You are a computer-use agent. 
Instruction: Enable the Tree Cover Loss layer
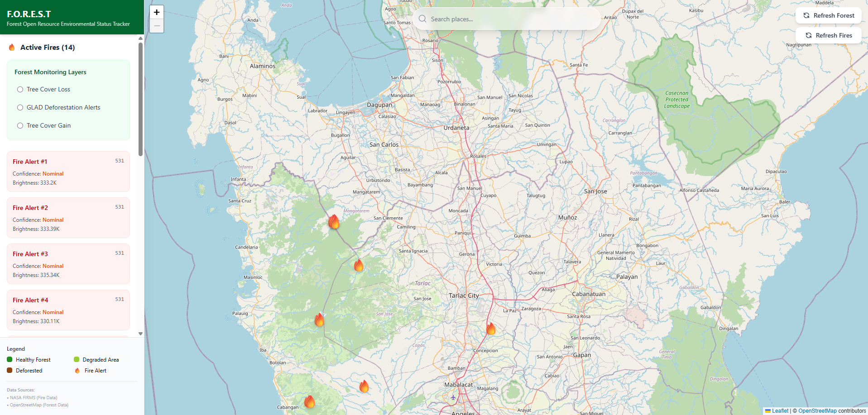click(x=20, y=90)
